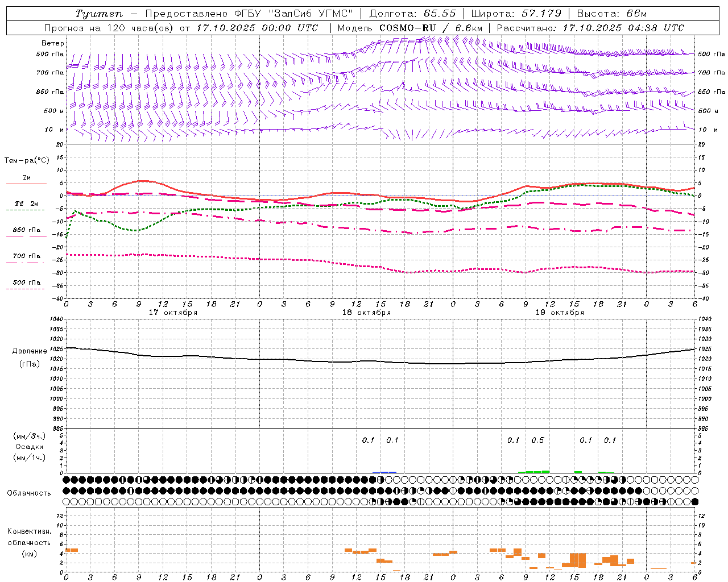The height and width of the screenshot is (582, 728).
Task: Click the "Тем-ра(°C)" temperature panel label
Action: pyautogui.click(x=27, y=161)
